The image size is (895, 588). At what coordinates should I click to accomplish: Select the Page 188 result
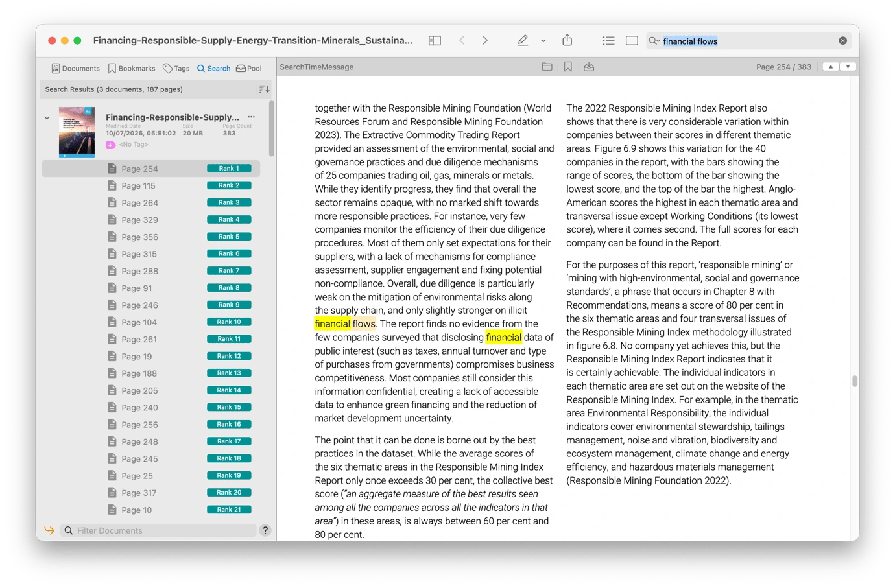[151, 373]
